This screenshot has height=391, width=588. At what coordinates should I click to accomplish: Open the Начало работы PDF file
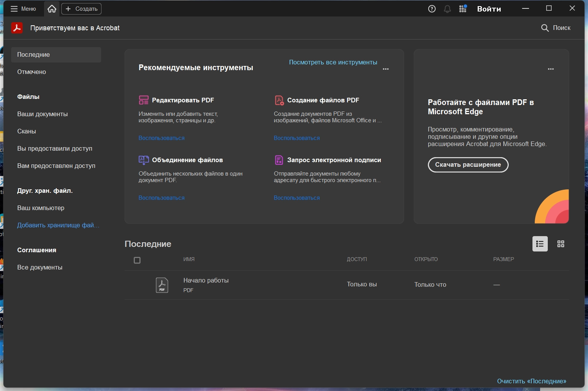pos(206,281)
